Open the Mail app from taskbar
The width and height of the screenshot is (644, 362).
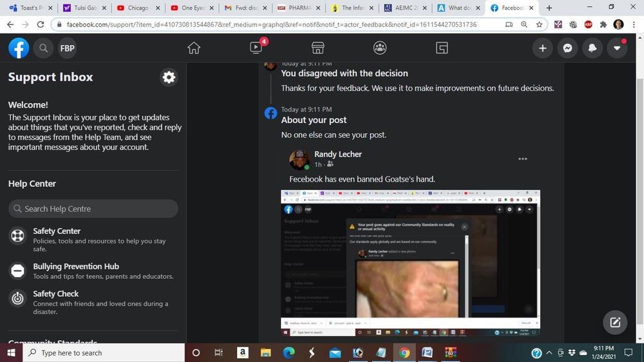click(335, 352)
